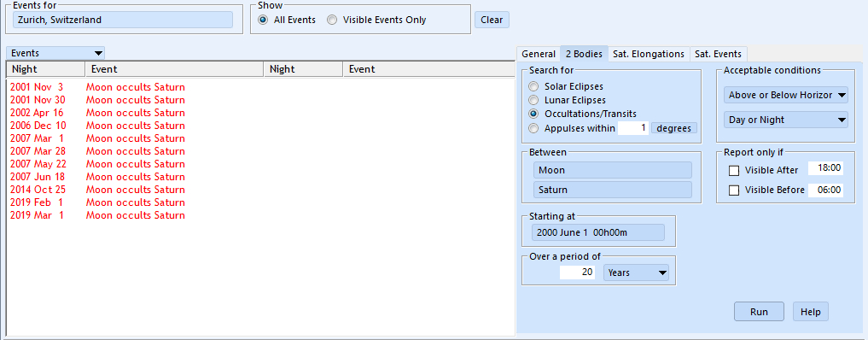The height and width of the screenshot is (340, 868).
Task: Select Appulses within radio button
Action: (533, 128)
